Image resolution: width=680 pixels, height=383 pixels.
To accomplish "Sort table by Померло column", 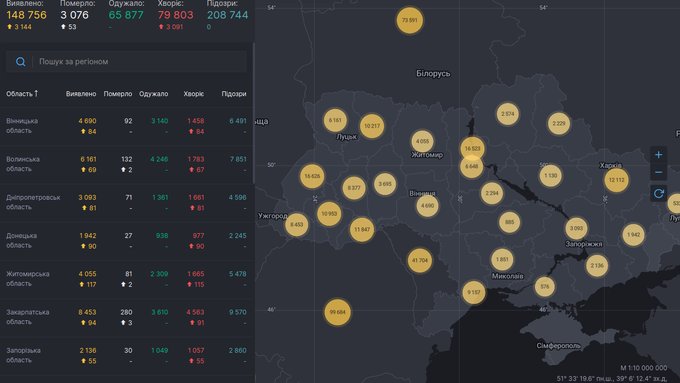I will pos(118,94).
